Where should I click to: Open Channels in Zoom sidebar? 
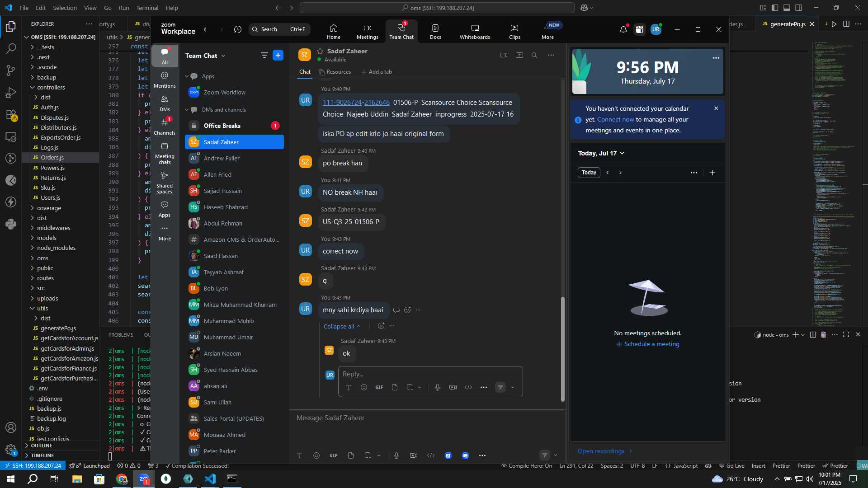point(165,127)
